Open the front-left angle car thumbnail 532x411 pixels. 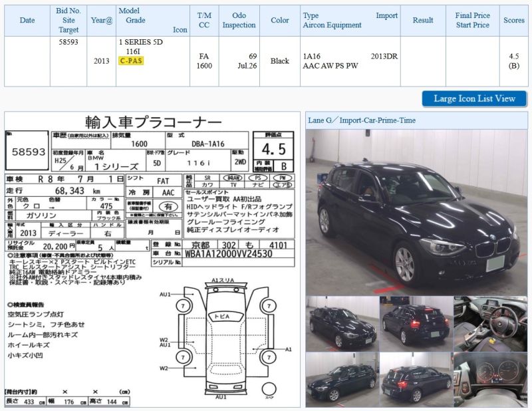(342, 324)
